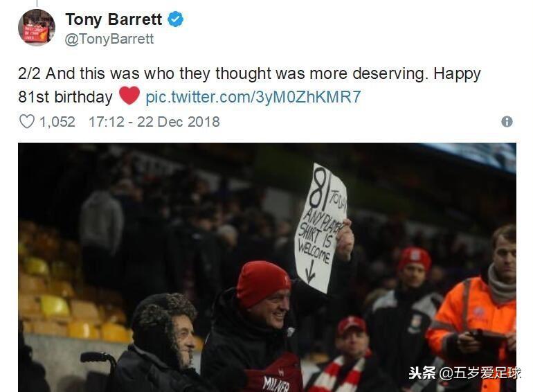Click the tweet text about 81st birthday
Screen dimensions: 533x392
tap(249, 85)
